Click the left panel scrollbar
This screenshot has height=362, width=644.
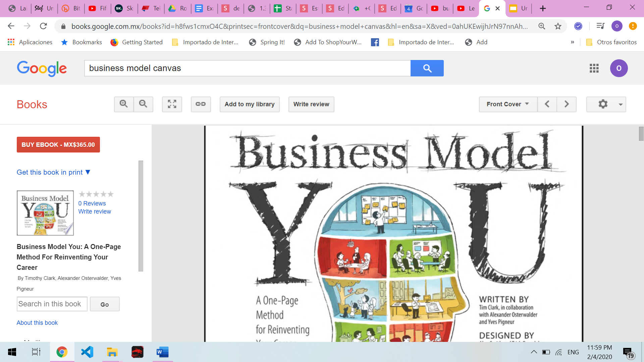click(x=141, y=216)
